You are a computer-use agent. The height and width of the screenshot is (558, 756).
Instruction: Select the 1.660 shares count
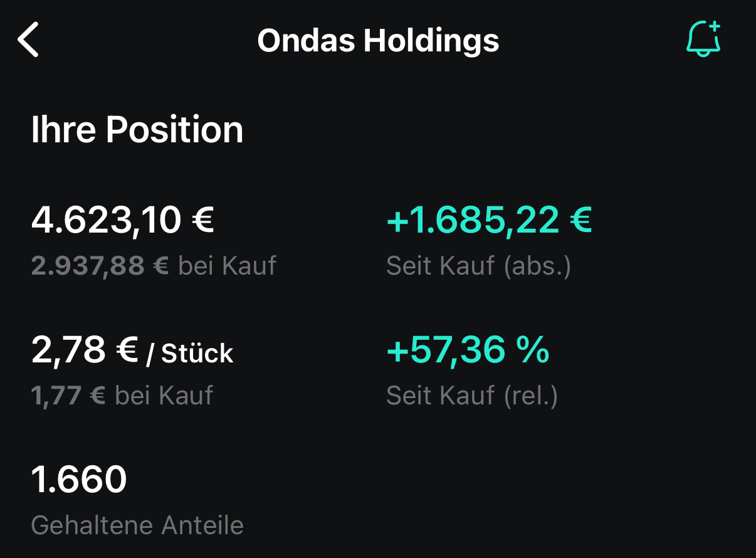[x=79, y=480]
